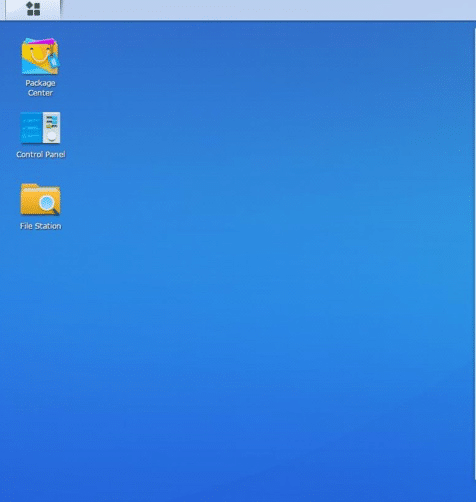Select the "Control Panel" text label
This screenshot has height=502, width=476.
[x=41, y=154]
